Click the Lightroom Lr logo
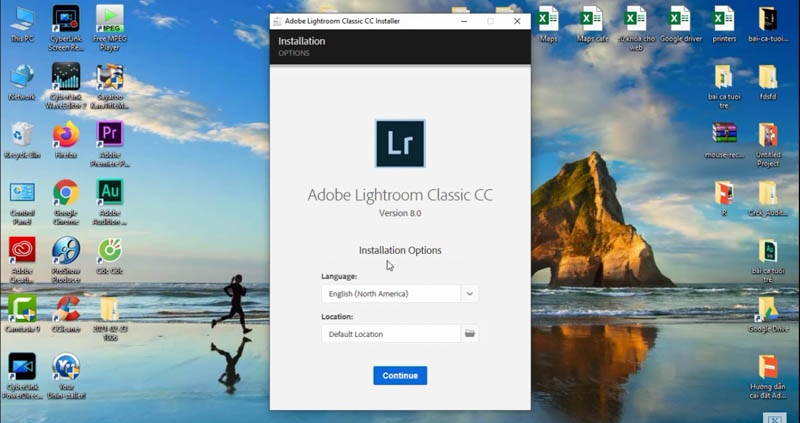Screen dimensions: 800x423 [400, 143]
